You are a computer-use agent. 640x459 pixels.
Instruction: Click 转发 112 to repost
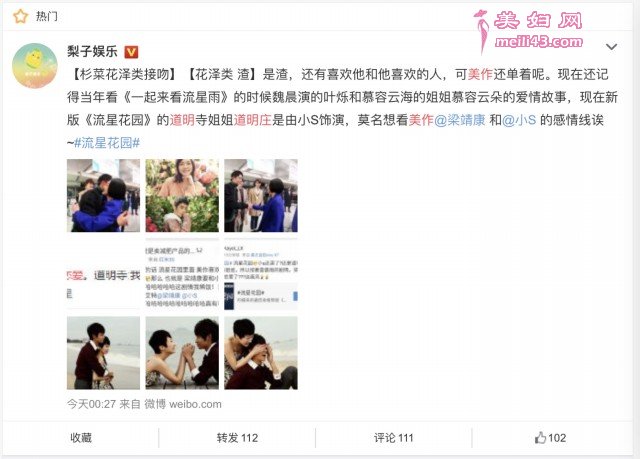point(237,438)
